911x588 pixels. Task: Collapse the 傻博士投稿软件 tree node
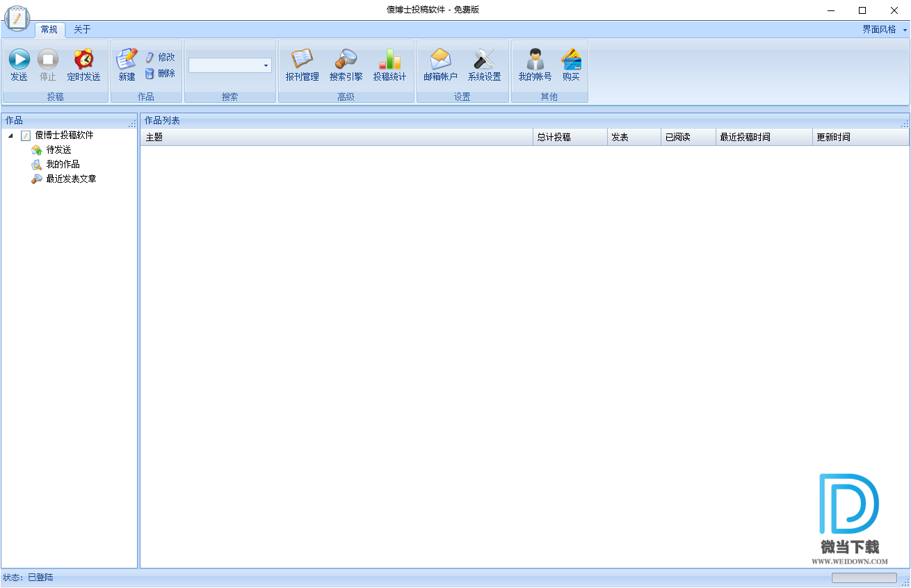(x=10, y=136)
